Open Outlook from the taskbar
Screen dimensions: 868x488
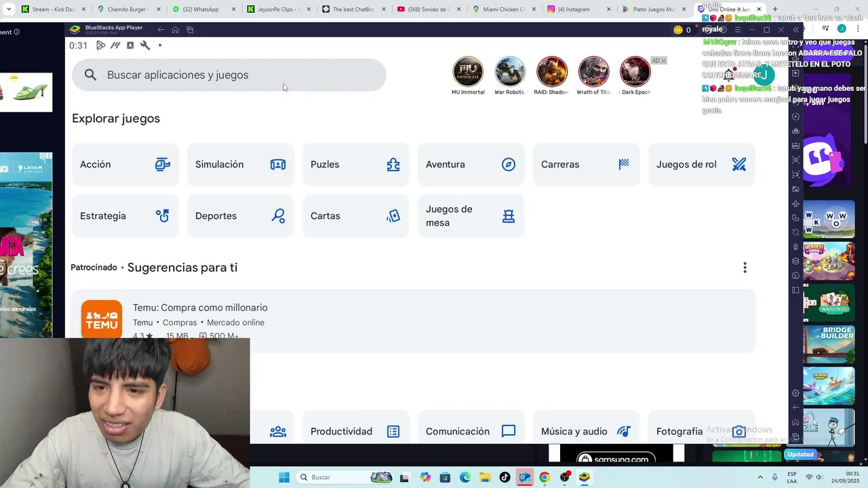pyautogui.click(x=524, y=477)
